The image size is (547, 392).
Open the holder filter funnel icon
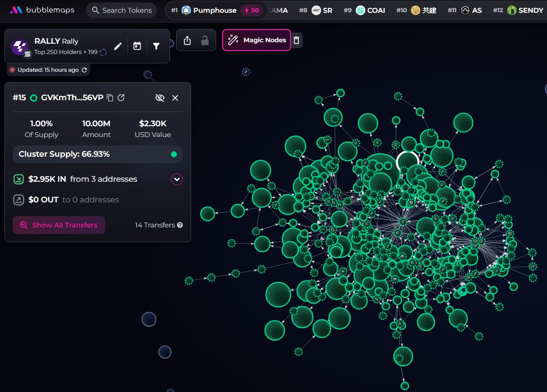(156, 46)
